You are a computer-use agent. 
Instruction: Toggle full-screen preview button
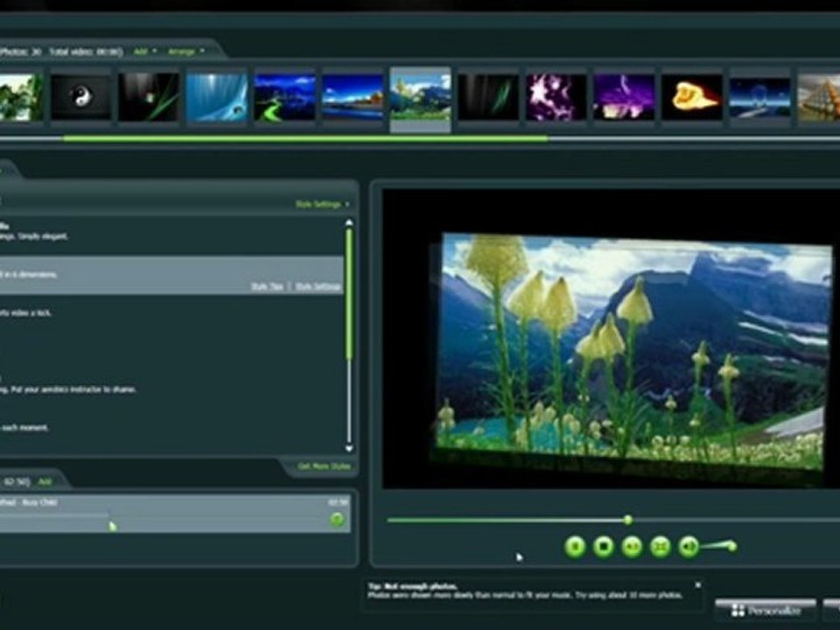point(661,546)
